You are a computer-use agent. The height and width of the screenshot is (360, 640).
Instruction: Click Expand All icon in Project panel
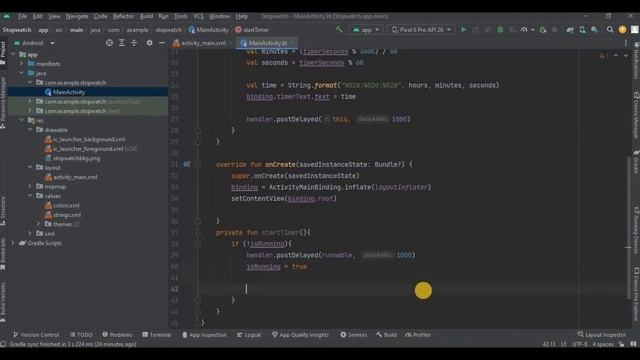click(x=122, y=43)
